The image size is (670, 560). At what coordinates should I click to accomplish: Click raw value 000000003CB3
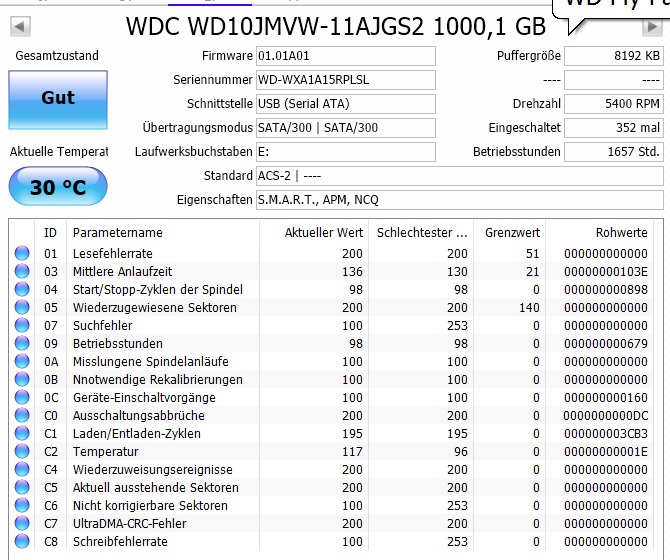606,434
